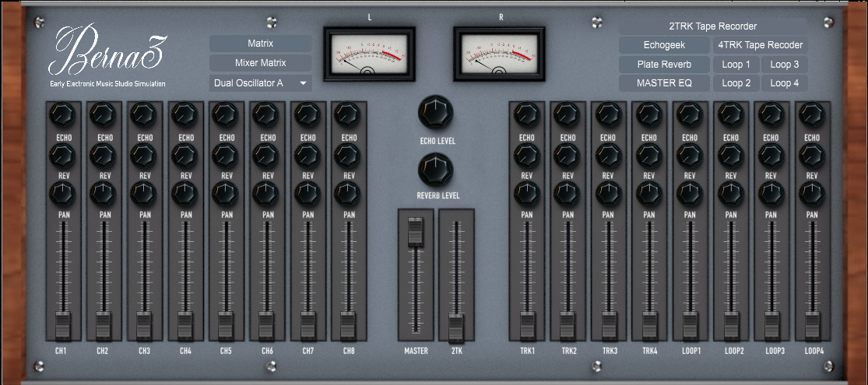The width and height of the screenshot is (868, 385).
Task: Open the Mixer Matrix panel
Action: pyautogui.click(x=261, y=63)
